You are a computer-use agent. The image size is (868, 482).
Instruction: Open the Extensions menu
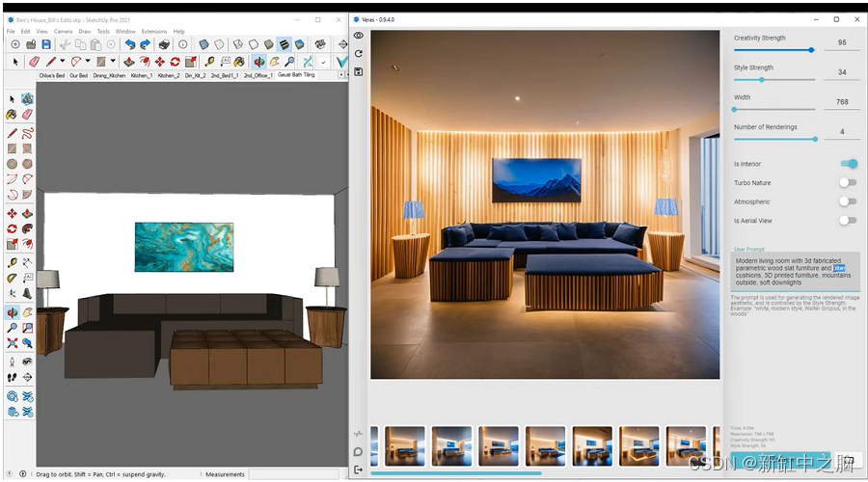pos(154,32)
